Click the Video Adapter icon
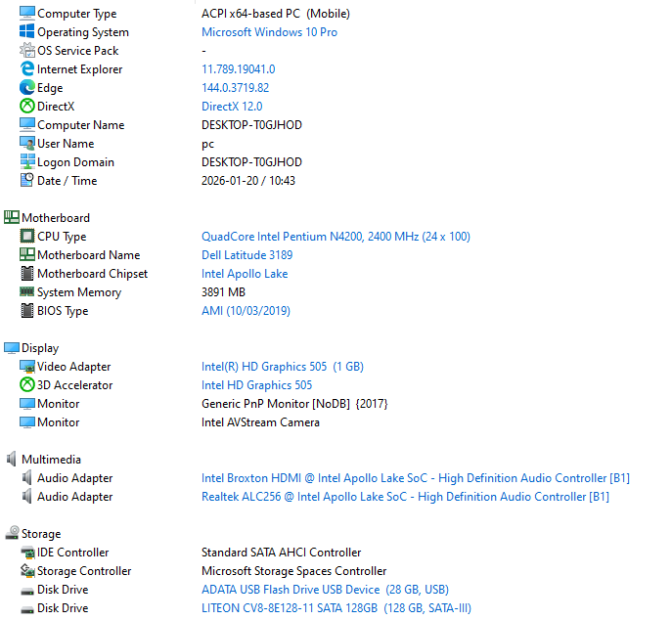The image size is (672, 620). click(x=27, y=367)
